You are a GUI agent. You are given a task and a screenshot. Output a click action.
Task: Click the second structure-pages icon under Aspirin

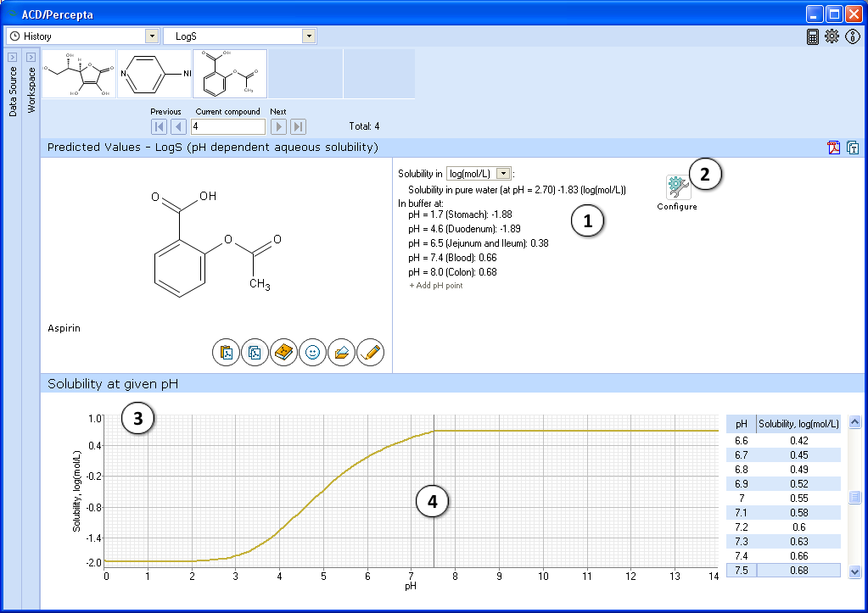(255, 353)
